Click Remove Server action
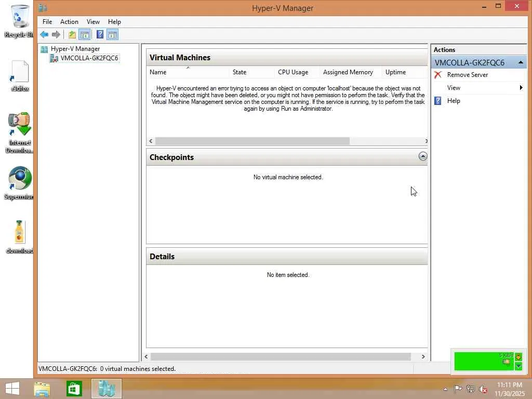The width and height of the screenshot is (532, 399). 467,75
